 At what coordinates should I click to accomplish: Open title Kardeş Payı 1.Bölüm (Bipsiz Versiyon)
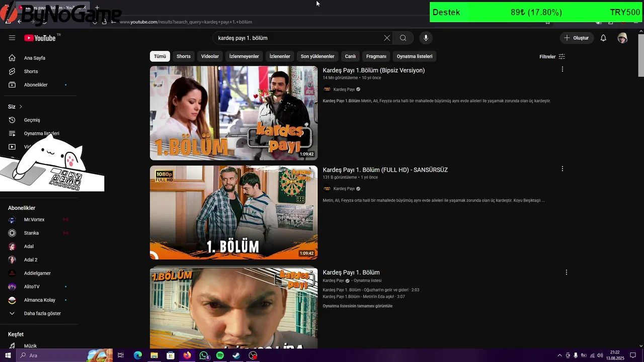click(374, 70)
